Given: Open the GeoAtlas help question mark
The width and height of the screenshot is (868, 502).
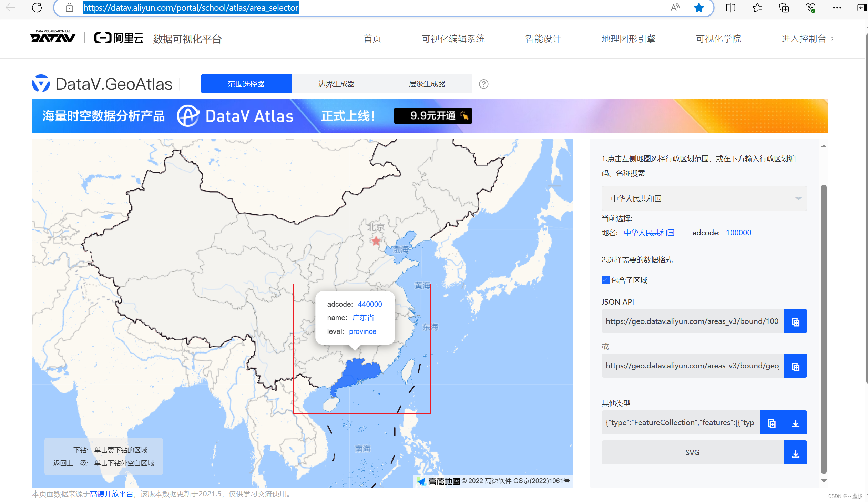Looking at the screenshot, I should 483,84.
